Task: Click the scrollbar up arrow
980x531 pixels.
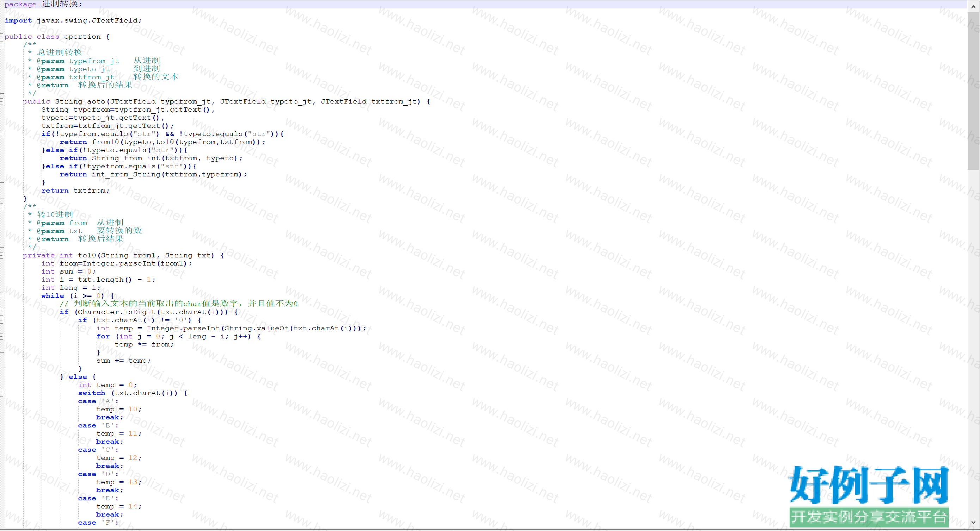Action: coord(973,6)
